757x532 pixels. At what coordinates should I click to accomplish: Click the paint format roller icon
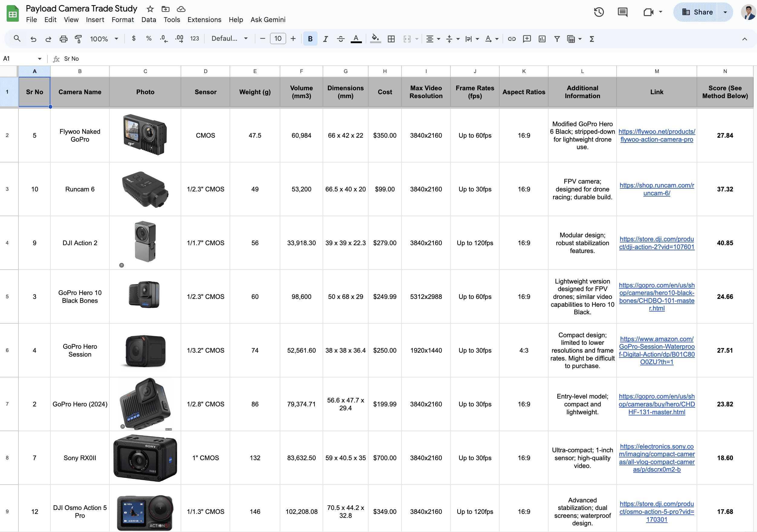78,39
